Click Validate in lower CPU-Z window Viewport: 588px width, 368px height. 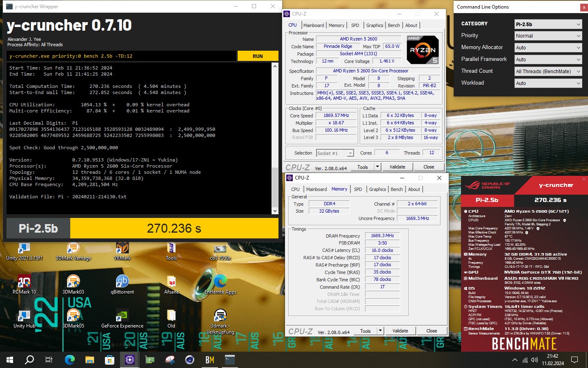click(x=400, y=331)
